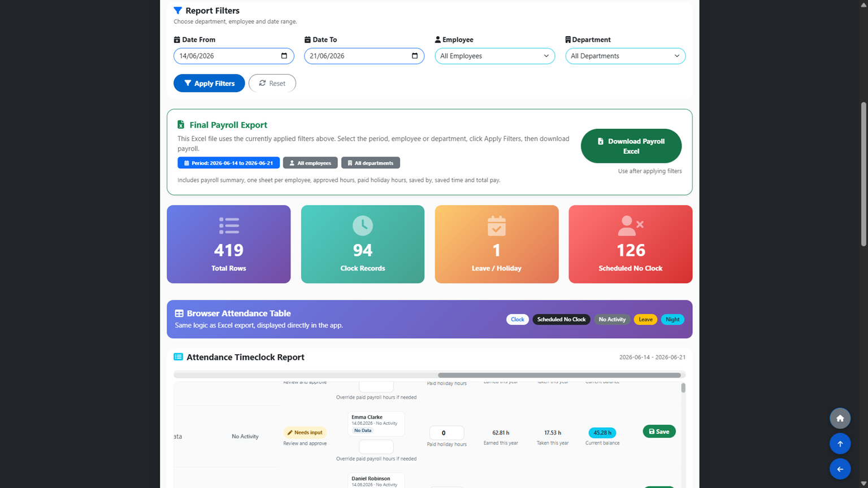Click the 45.28 h current balance badge

pyautogui.click(x=602, y=433)
